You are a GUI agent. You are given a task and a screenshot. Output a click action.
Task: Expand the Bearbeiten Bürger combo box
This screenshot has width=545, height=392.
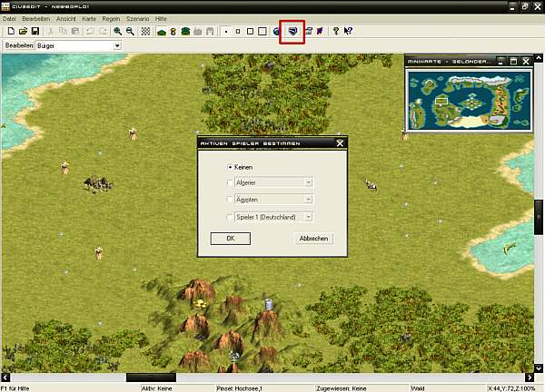pos(117,45)
